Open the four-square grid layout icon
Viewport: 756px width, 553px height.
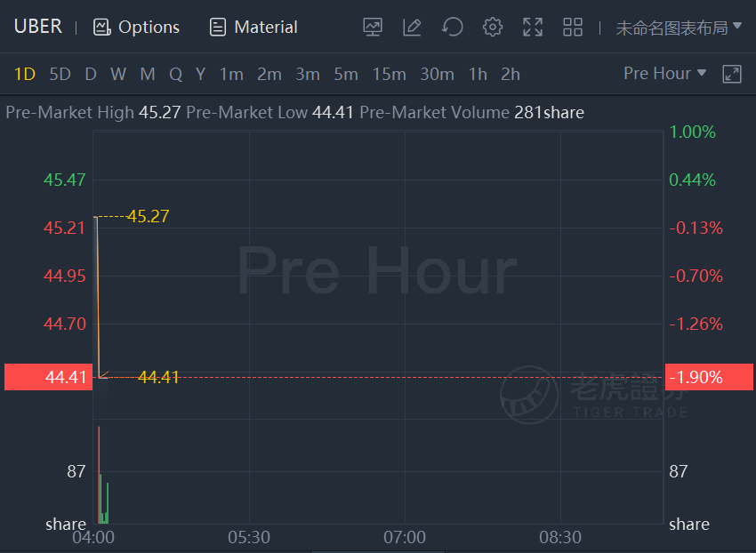573,27
